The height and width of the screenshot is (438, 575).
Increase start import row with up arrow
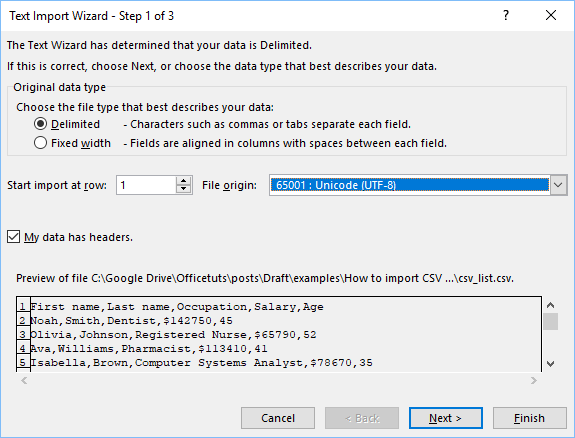click(x=183, y=180)
